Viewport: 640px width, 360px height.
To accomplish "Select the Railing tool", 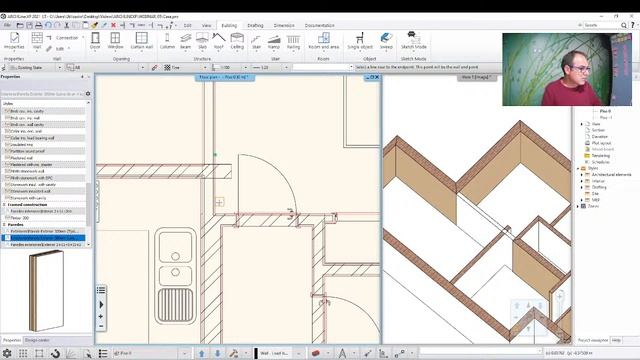I will [x=293, y=41].
